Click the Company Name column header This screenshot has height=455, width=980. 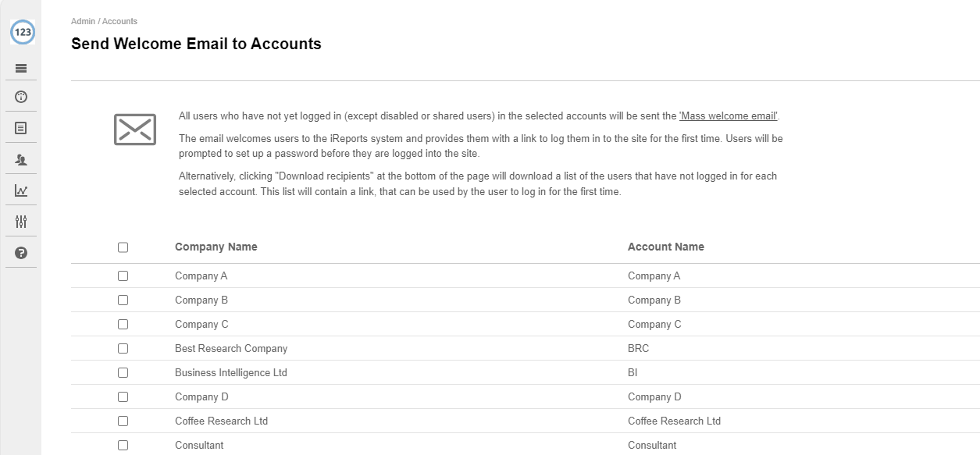click(216, 247)
